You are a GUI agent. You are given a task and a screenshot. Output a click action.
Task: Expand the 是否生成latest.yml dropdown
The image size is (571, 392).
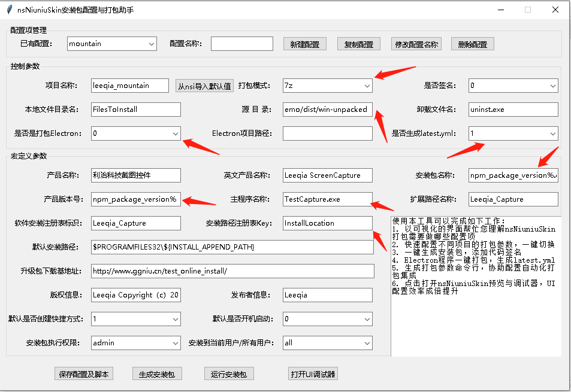513,133
